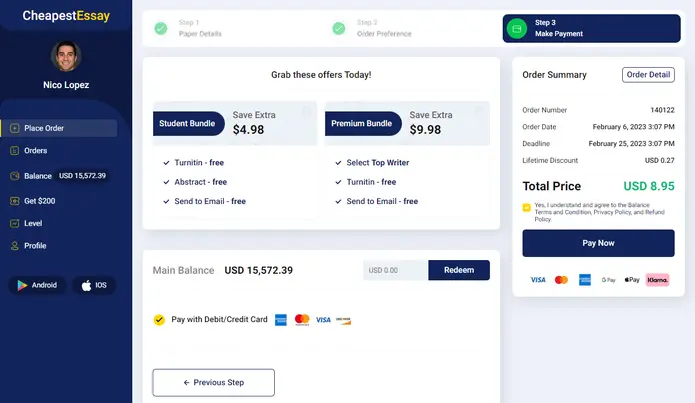The height and width of the screenshot is (403, 695).
Task: Go to Step 2 Order Preference
Action: [x=372, y=28]
